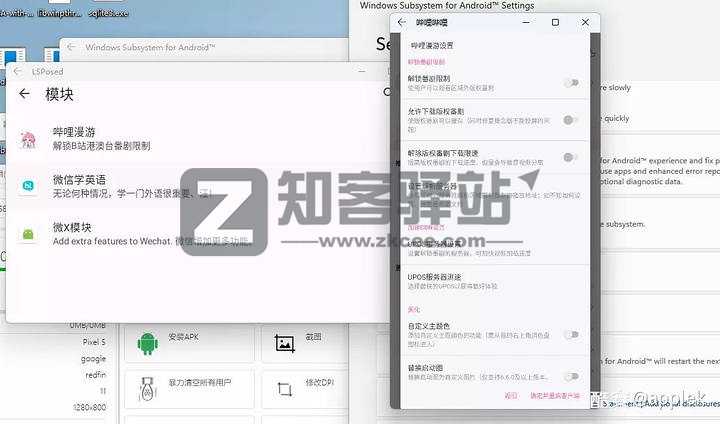Click the 安装APK tile label
The width and height of the screenshot is (720, 424).
183,337
